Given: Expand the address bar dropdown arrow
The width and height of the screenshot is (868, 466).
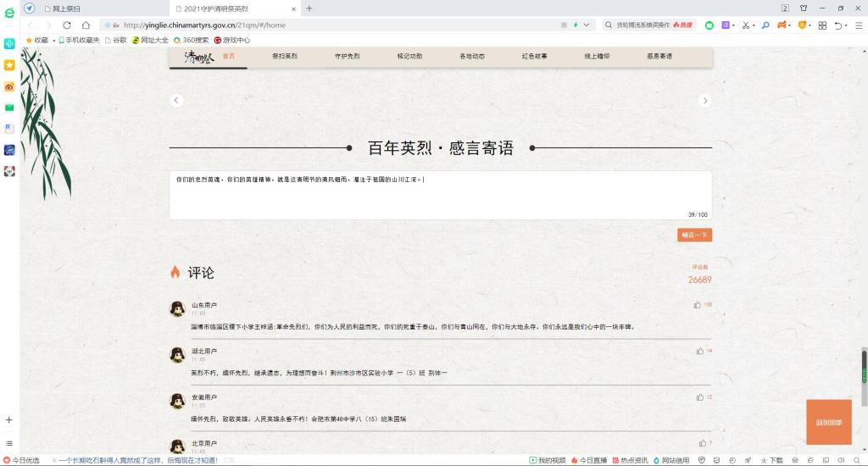Looking at the screenshot, I should (587, 25).
